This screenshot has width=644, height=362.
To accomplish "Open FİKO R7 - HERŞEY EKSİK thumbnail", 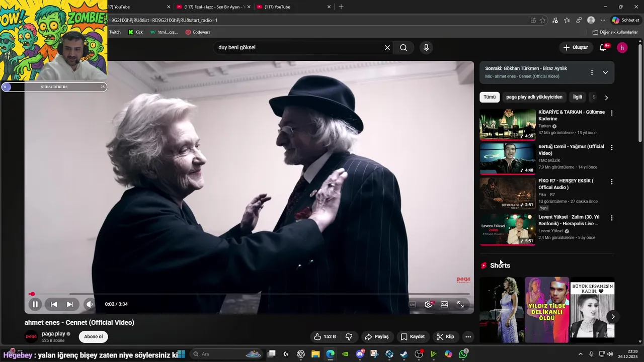I will (x=508, y=193).
